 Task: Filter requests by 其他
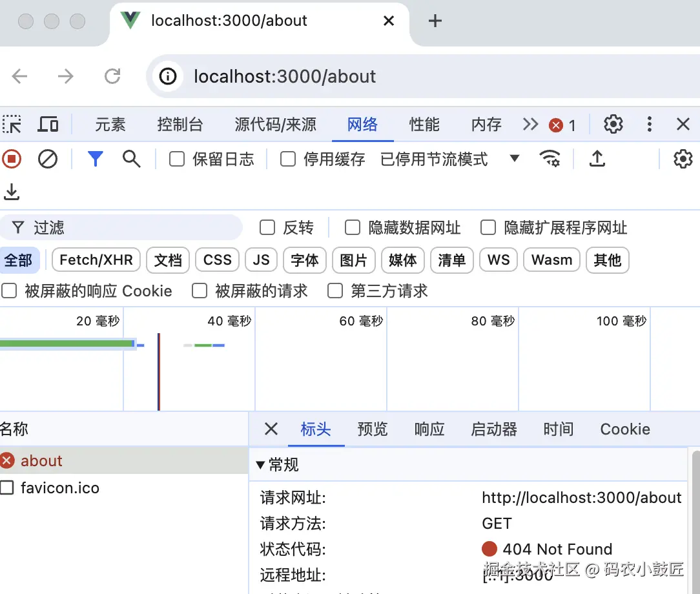[608, 260]
